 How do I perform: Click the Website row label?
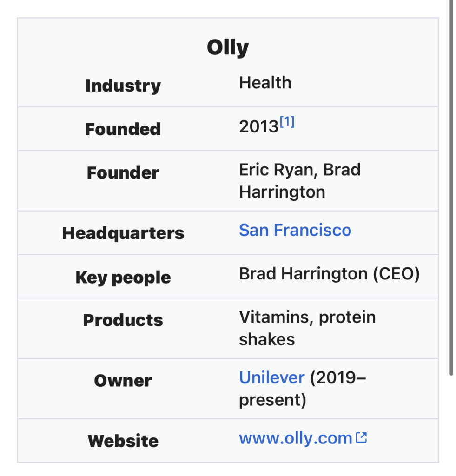[123, 441]
